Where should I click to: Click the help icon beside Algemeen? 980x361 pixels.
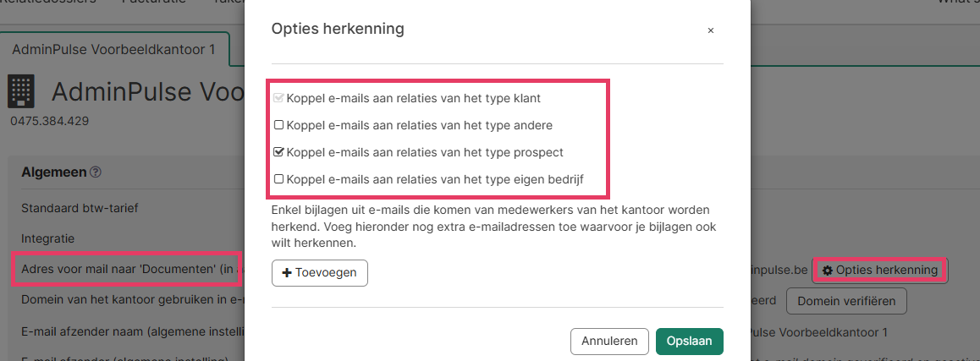tap(96, 172)
